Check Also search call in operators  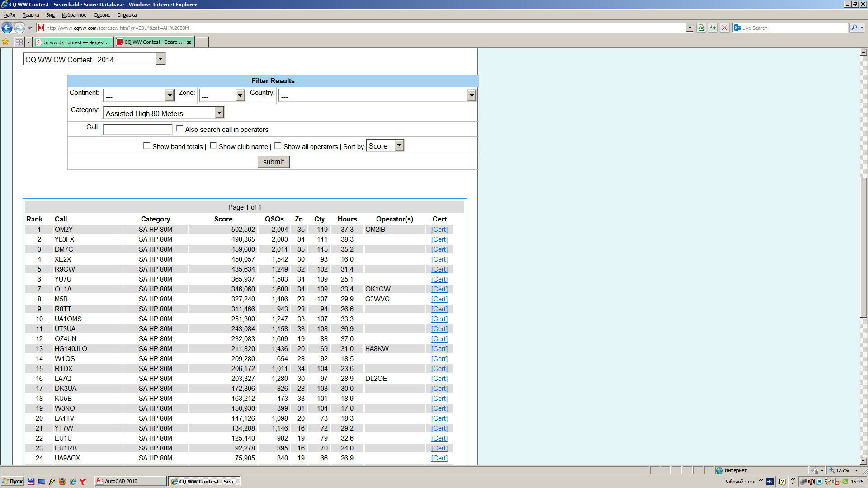[x=179, y=128]
